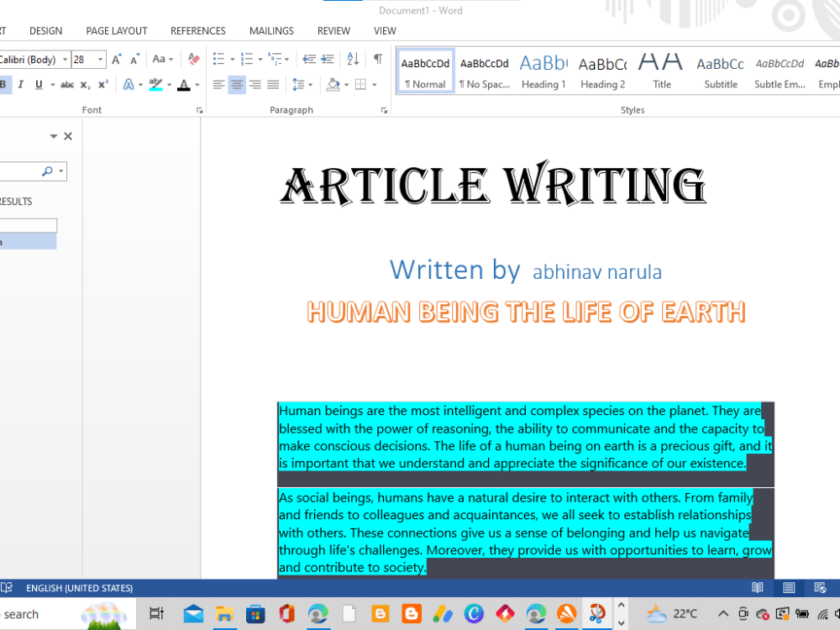Apply paragraph shading fill
Image resolution: width=840 pixels, height=630 pixels.
click(333, 85)
